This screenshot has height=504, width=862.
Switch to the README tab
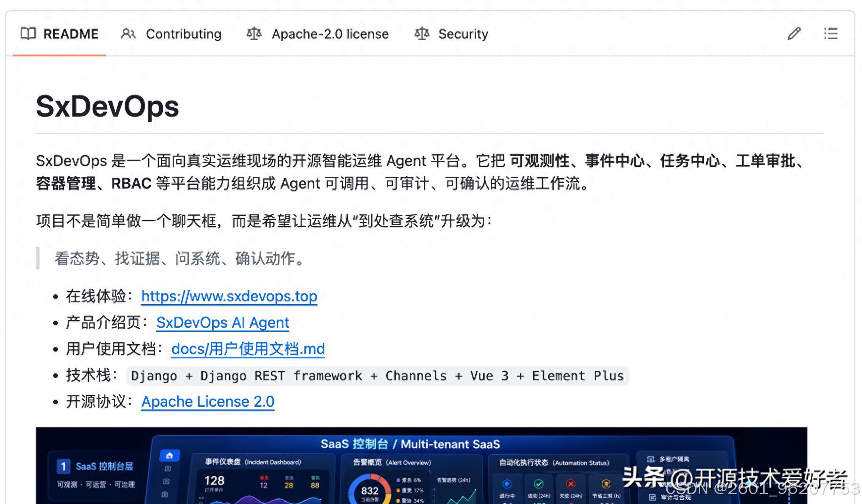[x=59, y=34]
